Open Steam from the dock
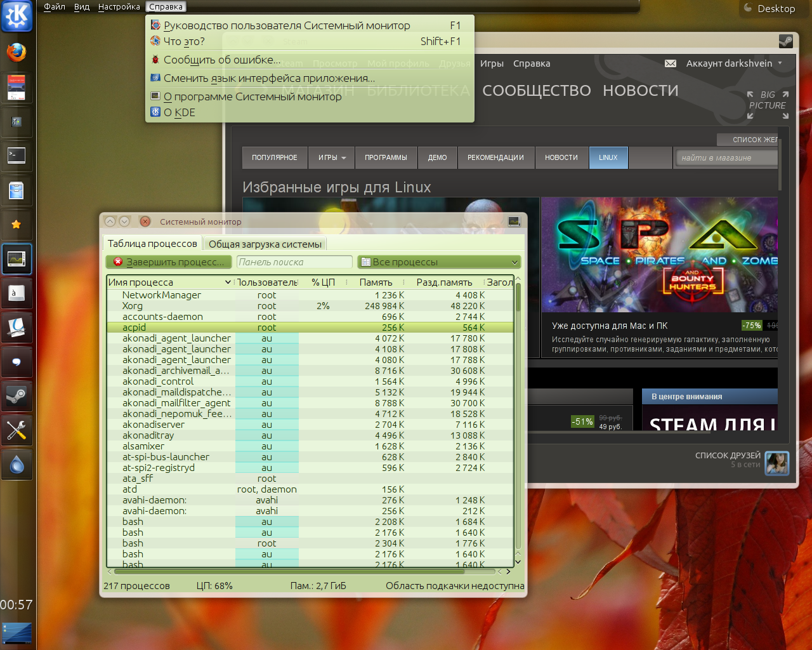This screenshot has height=650, width=812. point(16,396)
